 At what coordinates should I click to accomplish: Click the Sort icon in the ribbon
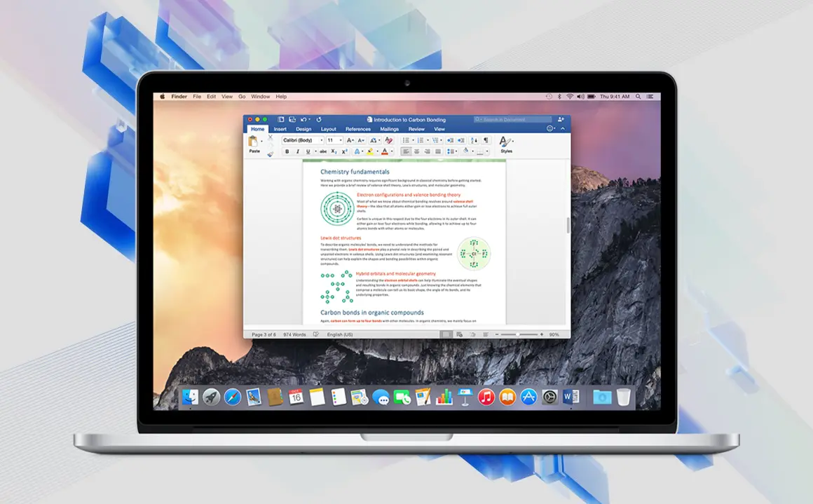point(473,140)
